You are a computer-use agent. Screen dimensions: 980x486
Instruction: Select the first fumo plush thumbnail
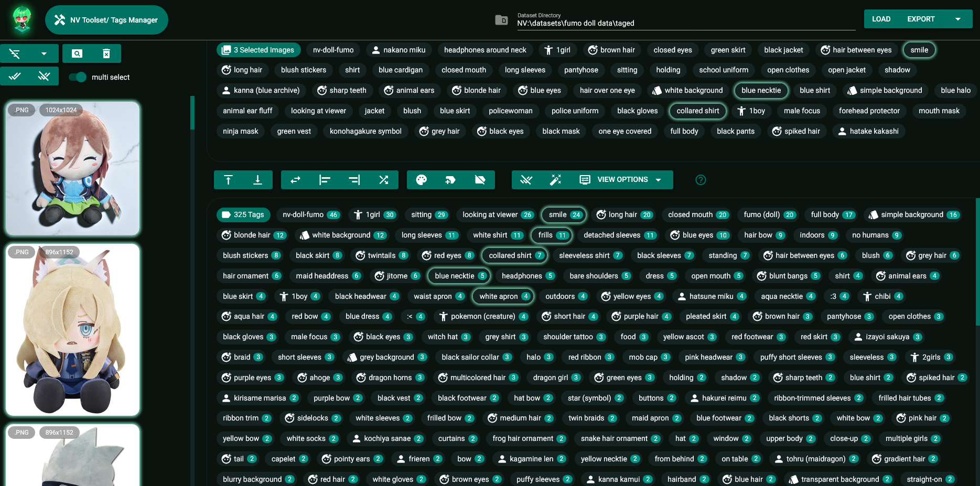(x=72, y=168)
